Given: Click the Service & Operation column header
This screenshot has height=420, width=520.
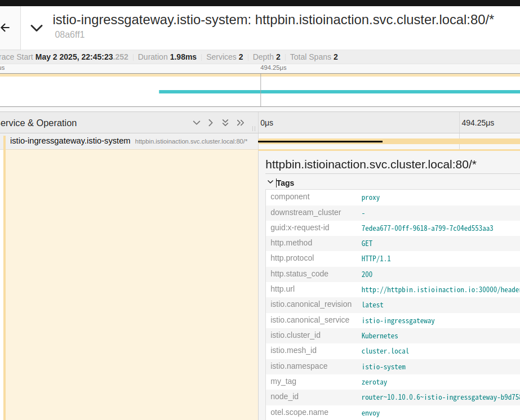Looking at the screenshot, I should [x=38, y=123].
